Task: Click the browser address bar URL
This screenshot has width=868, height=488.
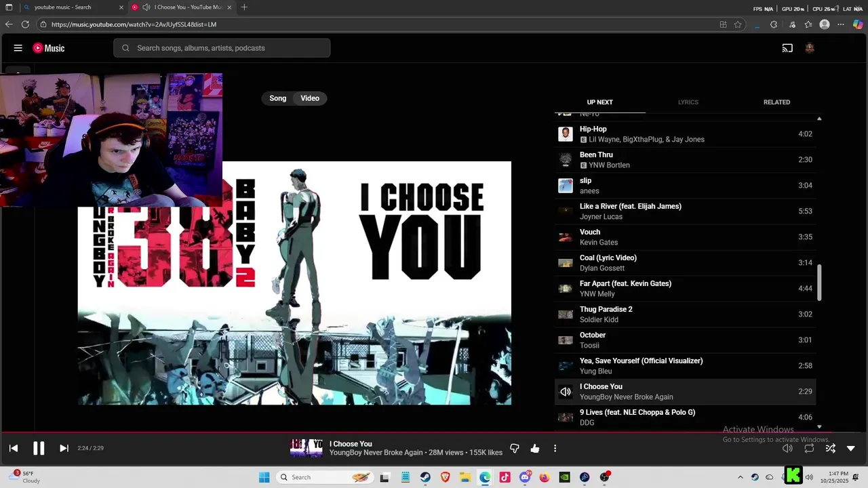Action: (134, 24)
